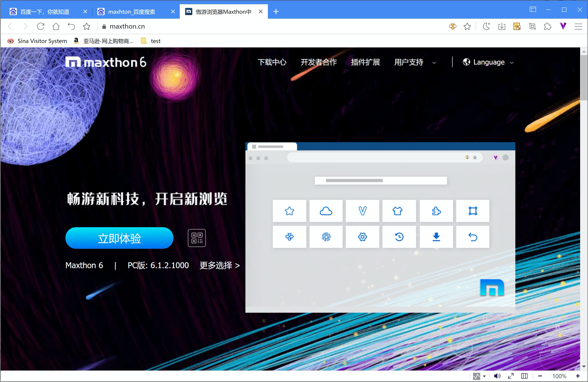Click the V tile in the mockup
Screen dimensions: 588x382
click(362, 211)
